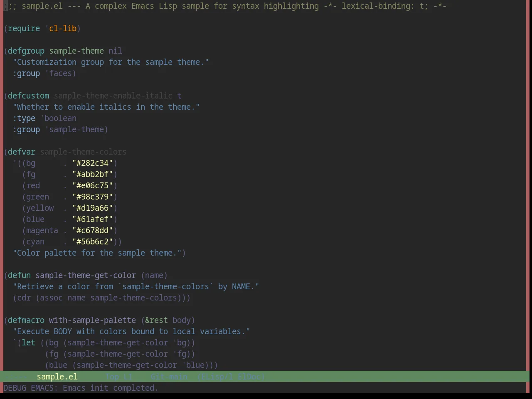Click the "#abb2bf" string

[x=93, y=174]
